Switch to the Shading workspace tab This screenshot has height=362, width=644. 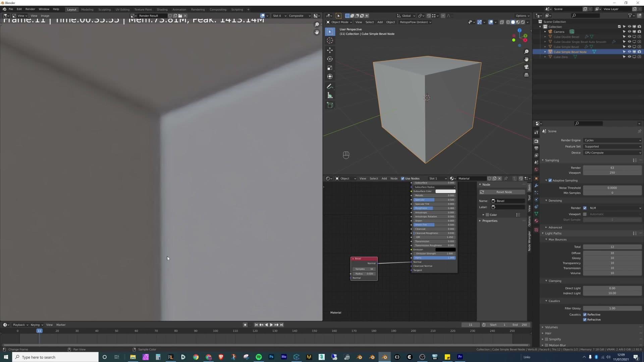[x=162, y=10]
